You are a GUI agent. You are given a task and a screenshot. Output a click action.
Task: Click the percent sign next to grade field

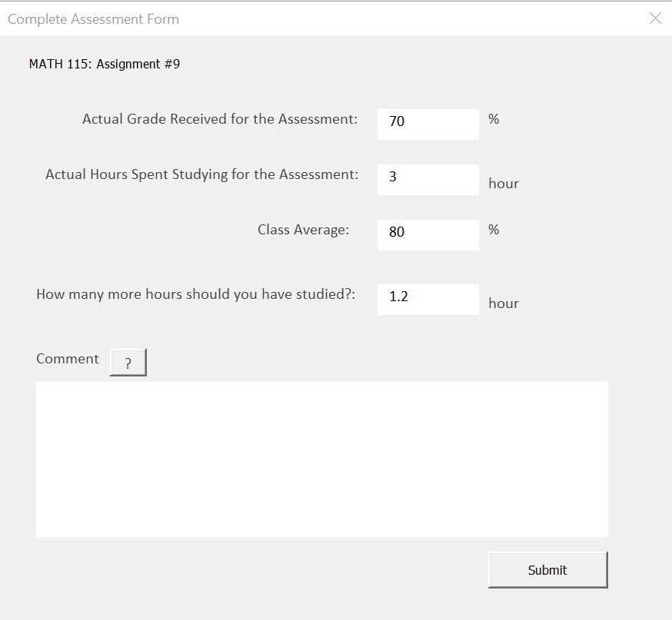pyautogui.click(x=494, y=119)
